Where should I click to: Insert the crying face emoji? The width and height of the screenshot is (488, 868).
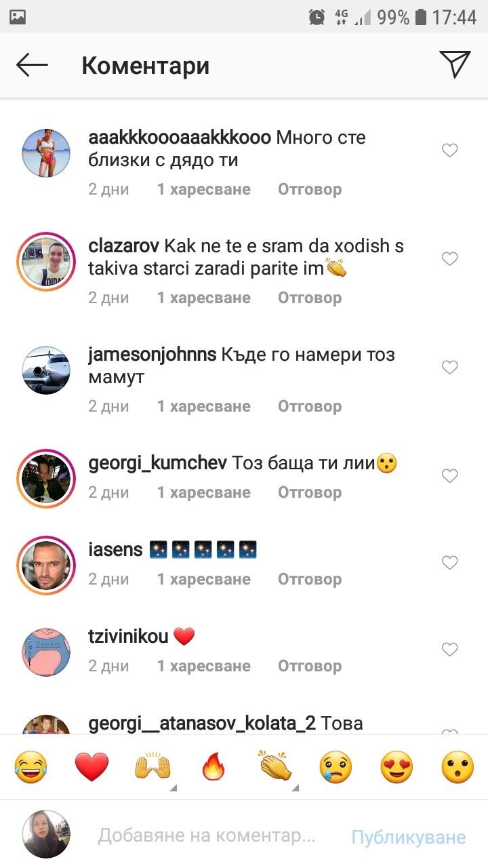point(335,768)
